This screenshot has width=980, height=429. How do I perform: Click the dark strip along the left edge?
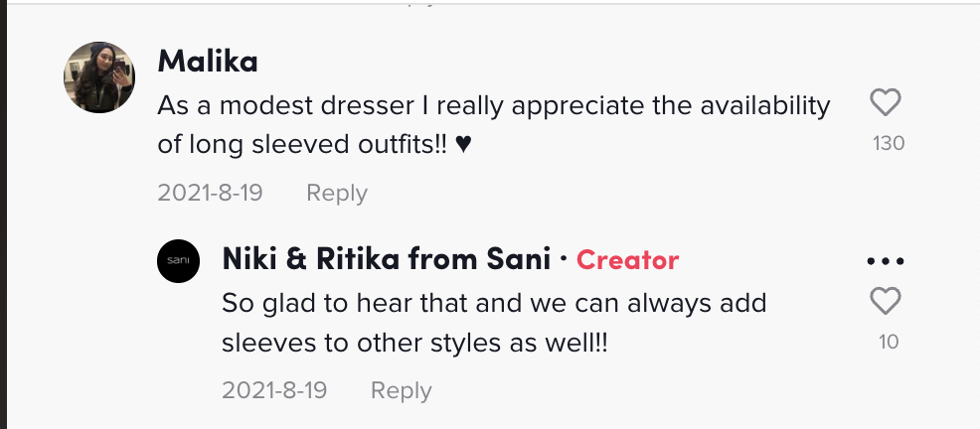tap(3, 214)
